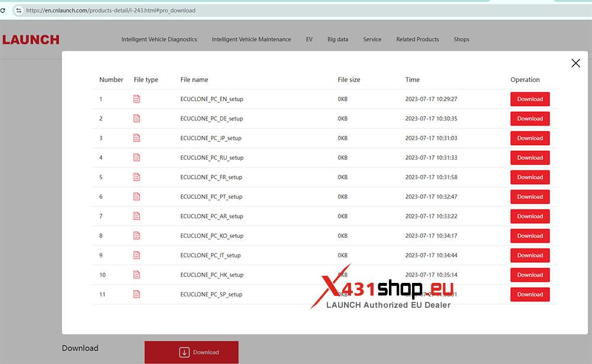Select file name ECUCLONE_PC_JP_setup
Viewport: 592px width, 364px height.
click(211, 138)
